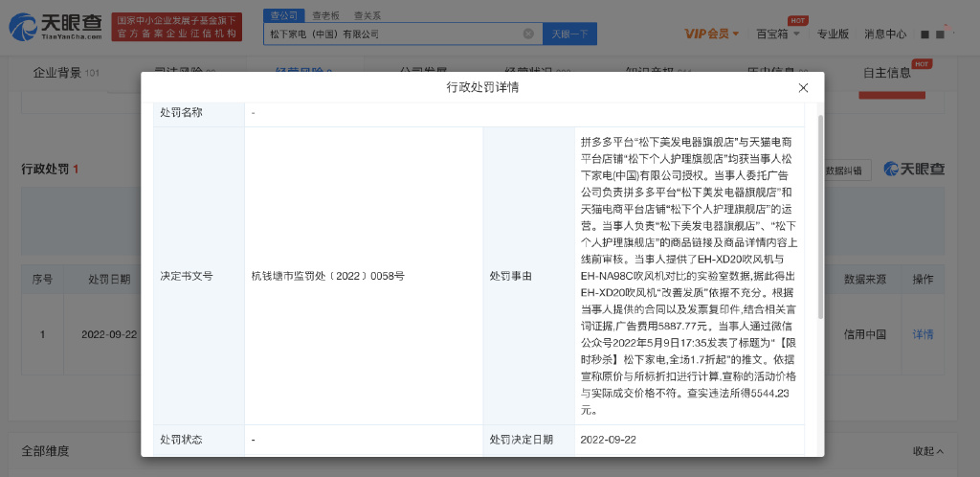The image size is (980, 477).
Task: Click the 处罚决定日期 label
Action: (522, 440)
